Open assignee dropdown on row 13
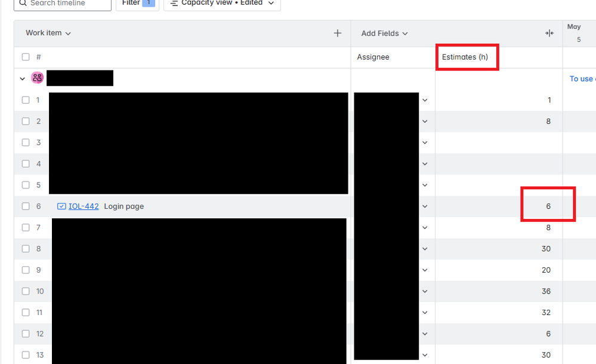This screenshot has height=364, width=596. pyautogui.click(x=425, y=355)
